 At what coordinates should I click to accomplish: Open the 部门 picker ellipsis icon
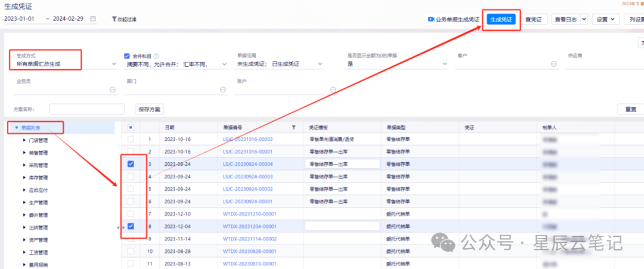(x=223, y=89)
